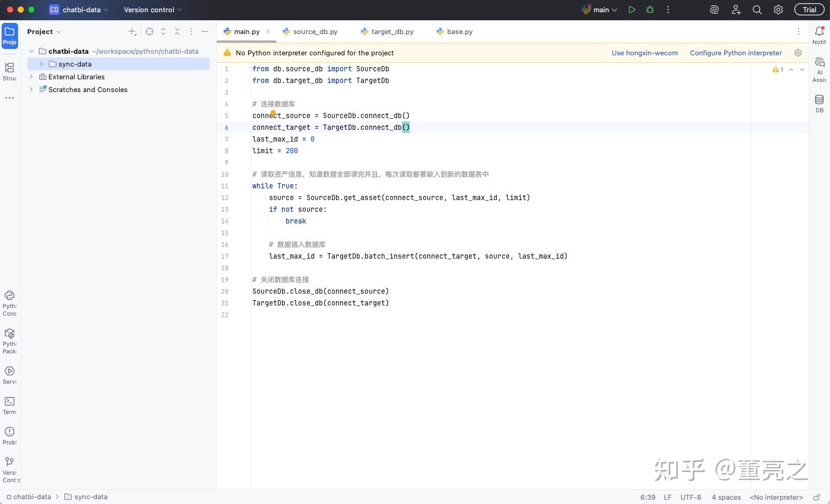Hide the Project tool window
This screenshot has height=504, width=830.
[x=205, y=31]
